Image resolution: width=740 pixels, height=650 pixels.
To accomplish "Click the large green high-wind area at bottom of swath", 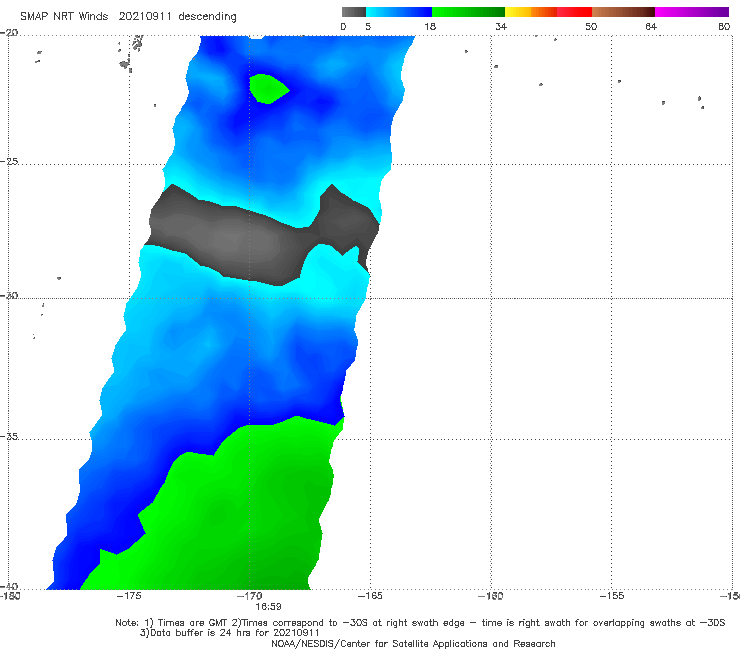I will coord(236,515).
